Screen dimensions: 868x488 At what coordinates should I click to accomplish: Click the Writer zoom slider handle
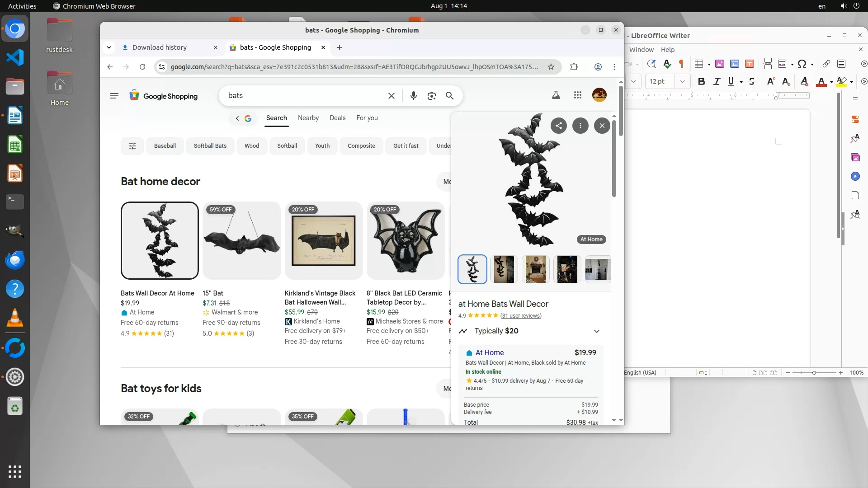pos(814,373)
